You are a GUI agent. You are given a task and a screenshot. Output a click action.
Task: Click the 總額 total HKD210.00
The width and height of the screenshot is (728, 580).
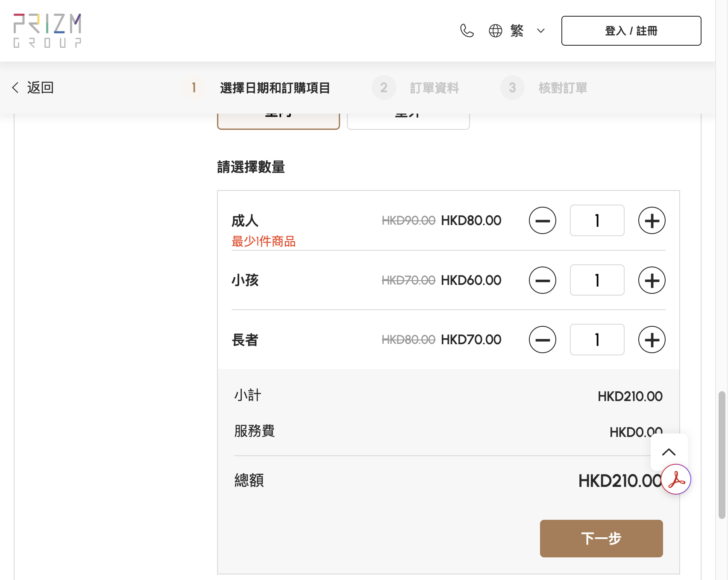tap(620, 481)
